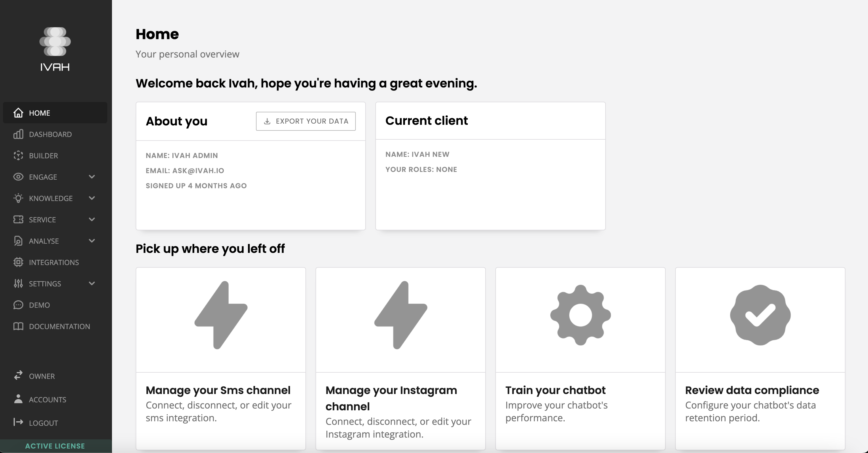Click the Logout arrow icon
Image resolution: width=868 pixels, height=453 pixels.
pyautogui.click(x=18, y=422)
